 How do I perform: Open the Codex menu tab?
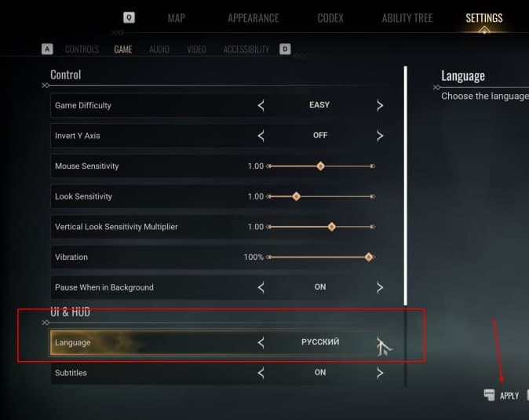coord(330,18)
